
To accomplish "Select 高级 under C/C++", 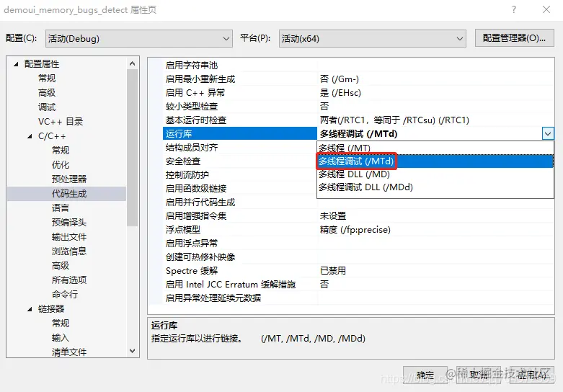I will [61, 266].
